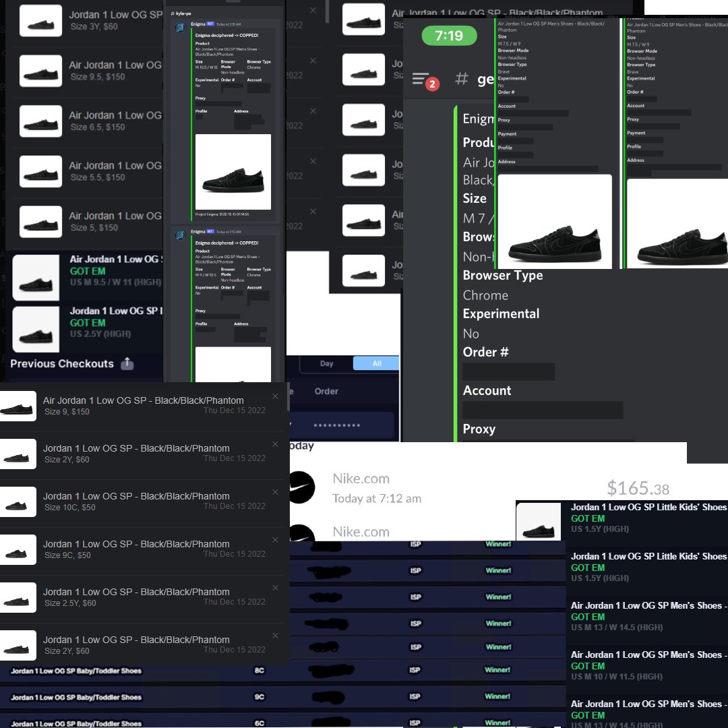Screen dimensions: 728x728
Task: Click Winner! status in the 9C row
Action: (497, 696)
